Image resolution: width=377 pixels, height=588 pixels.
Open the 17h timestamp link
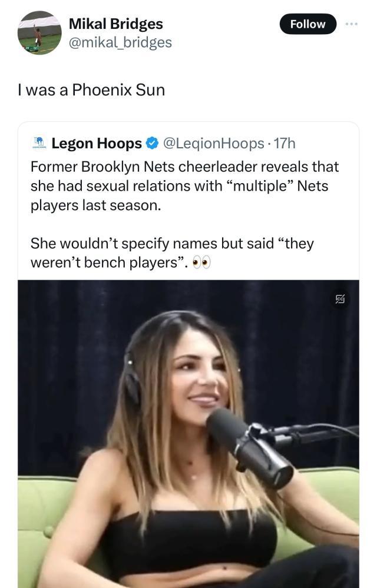(x=285, y=143)
